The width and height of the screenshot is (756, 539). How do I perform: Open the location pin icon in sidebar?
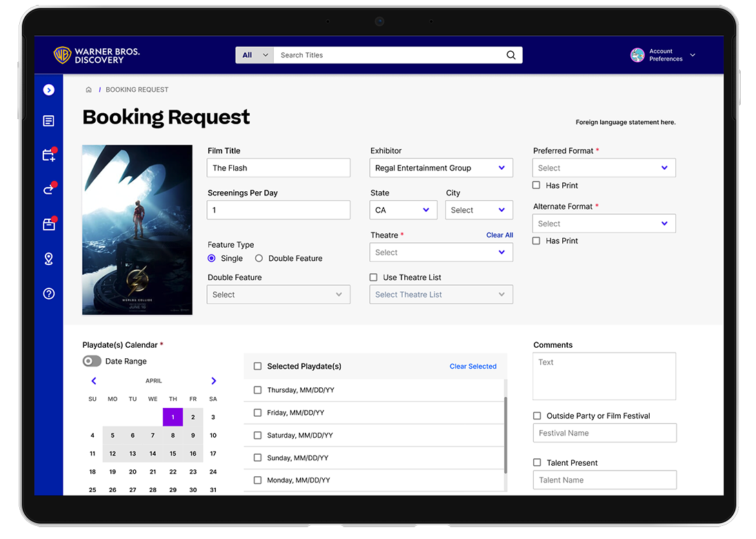(x=49, y=259)
